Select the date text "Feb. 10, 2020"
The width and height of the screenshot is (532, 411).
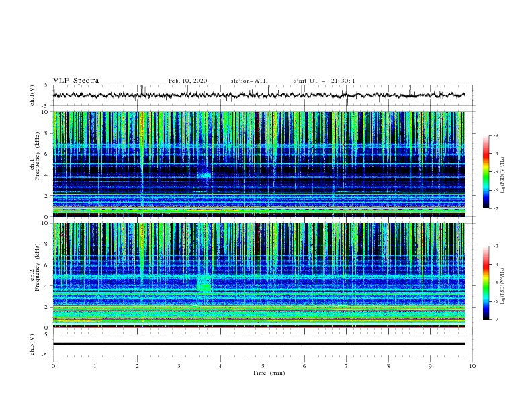187,81
